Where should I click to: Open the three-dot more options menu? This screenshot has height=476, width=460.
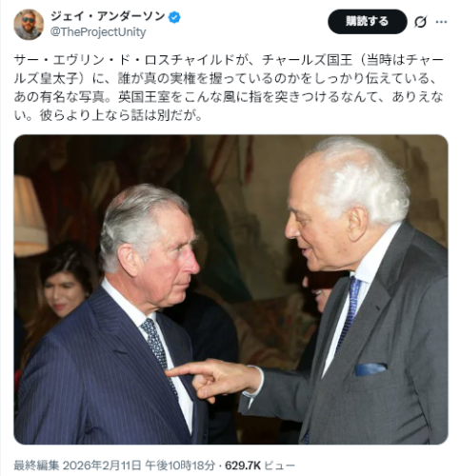point(441,22)
